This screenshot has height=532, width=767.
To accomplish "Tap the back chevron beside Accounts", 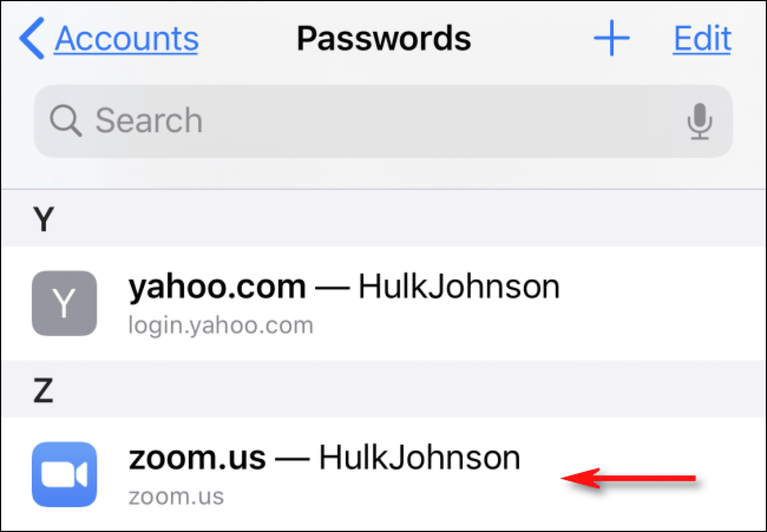I will [32, 38].
